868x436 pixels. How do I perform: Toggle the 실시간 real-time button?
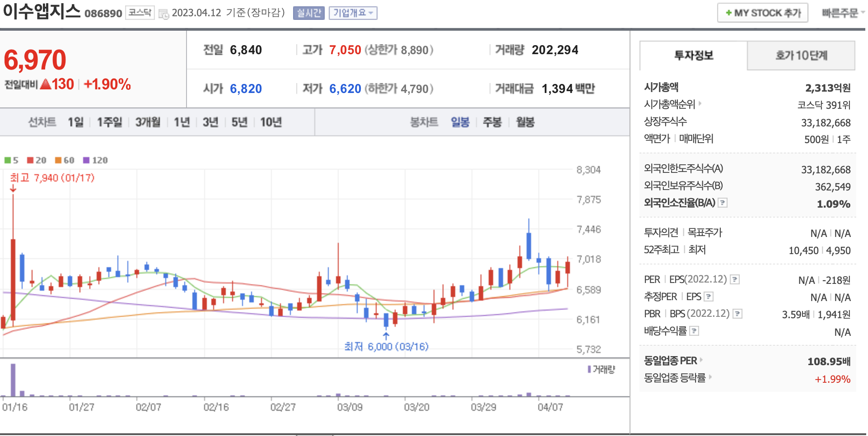click(308, 13)
